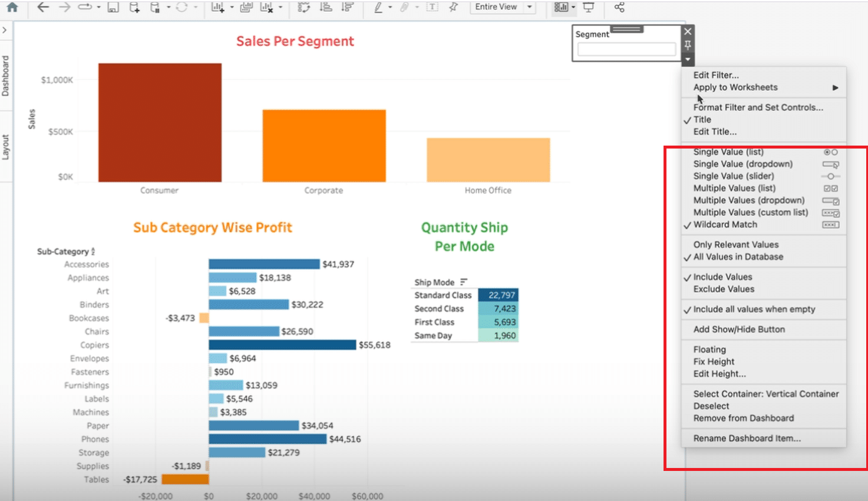Toggle Show Mark Labels T icon
This screenshot has height=501, width=868.
coord(433,7)
